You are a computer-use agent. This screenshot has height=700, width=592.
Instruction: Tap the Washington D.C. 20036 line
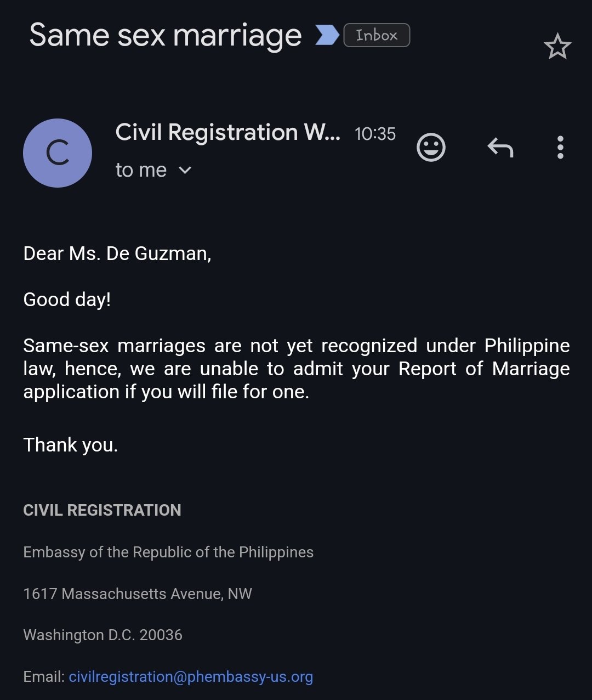click(x=103, y=635)
